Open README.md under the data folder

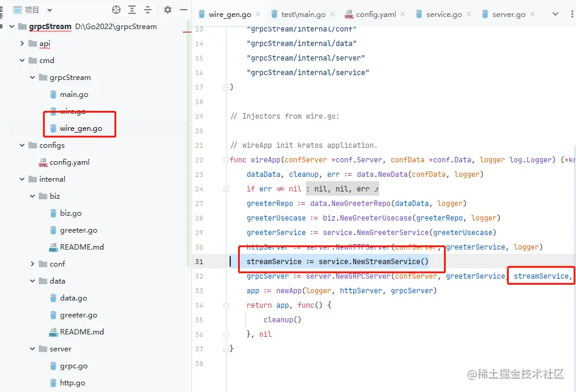(82, 332)
